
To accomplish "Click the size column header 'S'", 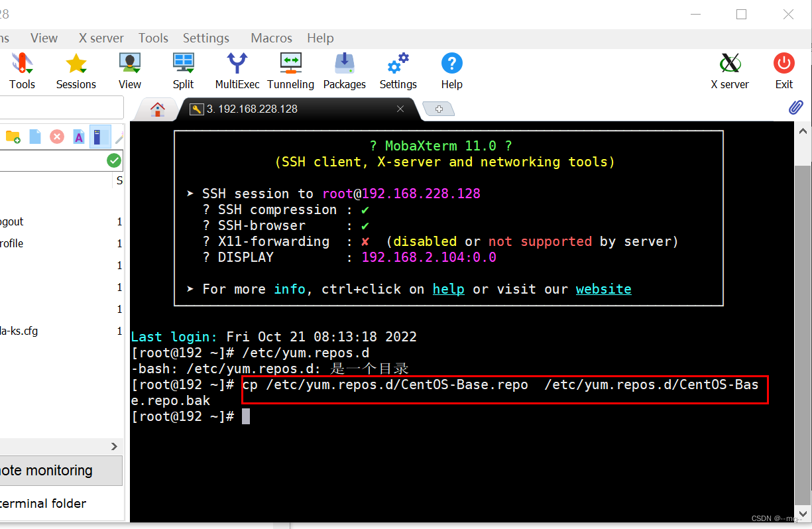I will tap(119, 180).
